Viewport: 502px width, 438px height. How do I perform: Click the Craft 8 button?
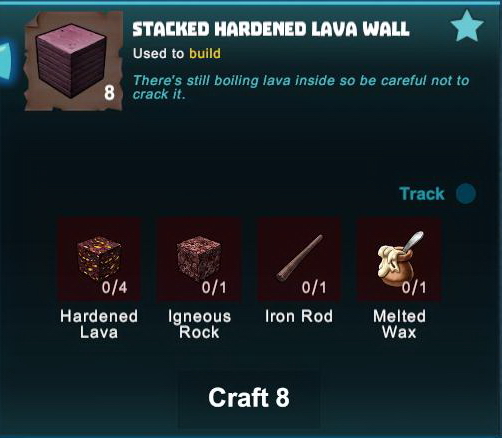point(249,398)
